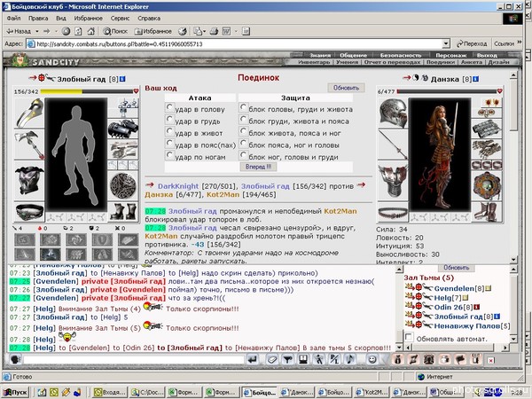Click the Переход go button
The height and width of the screenshot is (399, 532).
pos(472,43)
